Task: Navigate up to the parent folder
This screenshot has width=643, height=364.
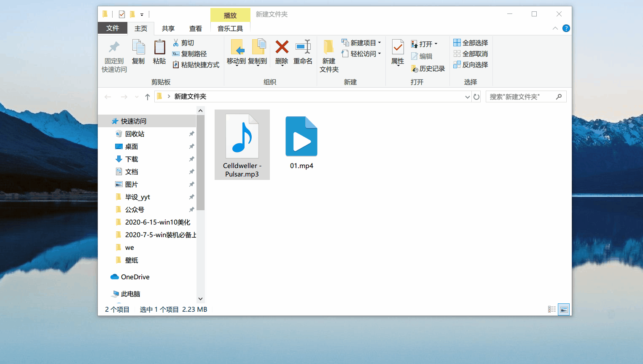Action: coord(147,96)
